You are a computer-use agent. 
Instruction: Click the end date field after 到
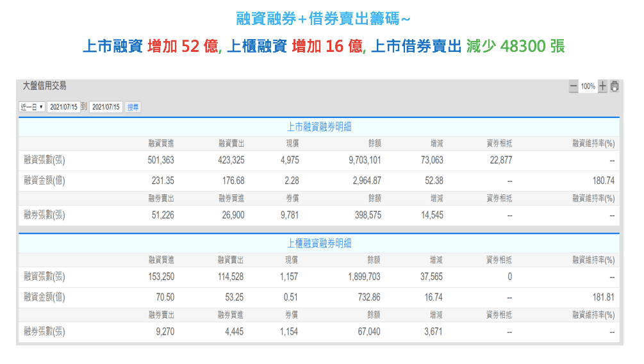coord(106,107)
